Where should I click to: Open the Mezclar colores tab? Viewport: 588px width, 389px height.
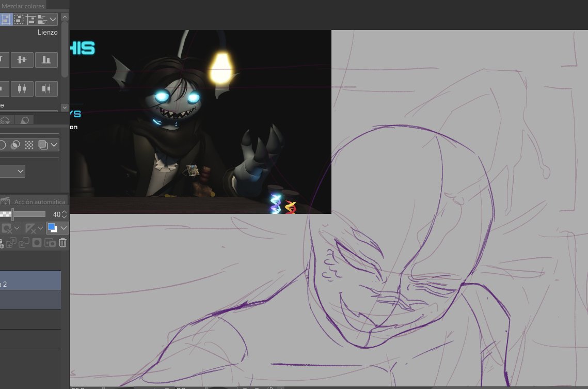(x=23, y=6)
